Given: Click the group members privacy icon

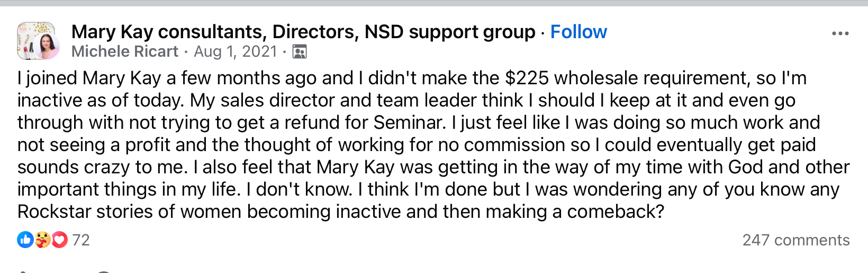Looking at the screenshot, I should [x=300, y=51].
